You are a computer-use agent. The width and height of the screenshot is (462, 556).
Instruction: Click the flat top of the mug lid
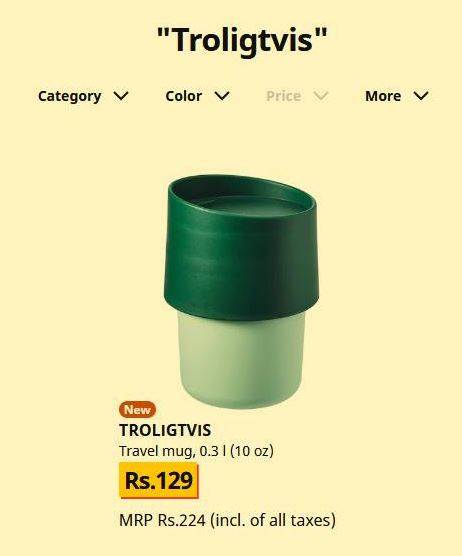[x=250, y=205]
